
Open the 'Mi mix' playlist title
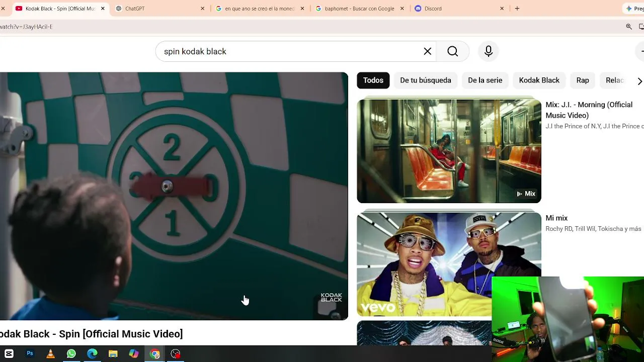tap(556, 218)
